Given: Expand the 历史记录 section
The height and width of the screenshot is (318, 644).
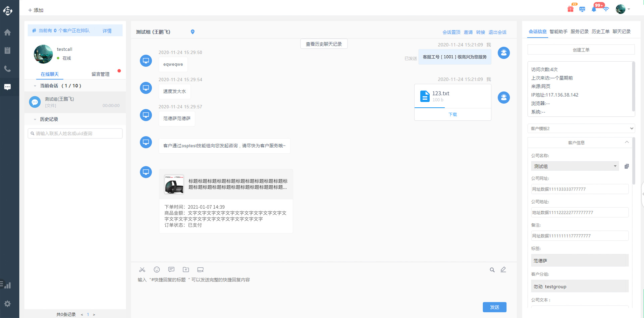Looking at the screenshot, I should (x=35, y=119).
